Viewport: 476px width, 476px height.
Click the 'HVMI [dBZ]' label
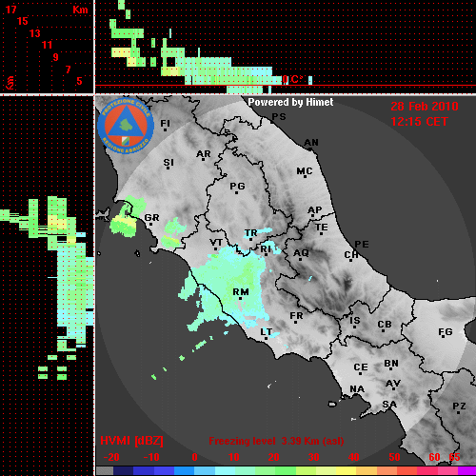pyautogui.click(x=131, y=441)
